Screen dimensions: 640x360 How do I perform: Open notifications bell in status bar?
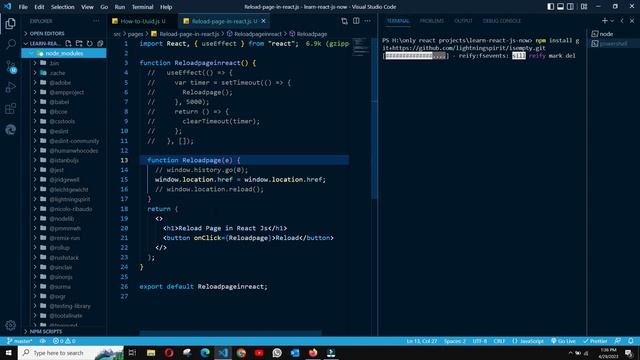coord(631,341)
